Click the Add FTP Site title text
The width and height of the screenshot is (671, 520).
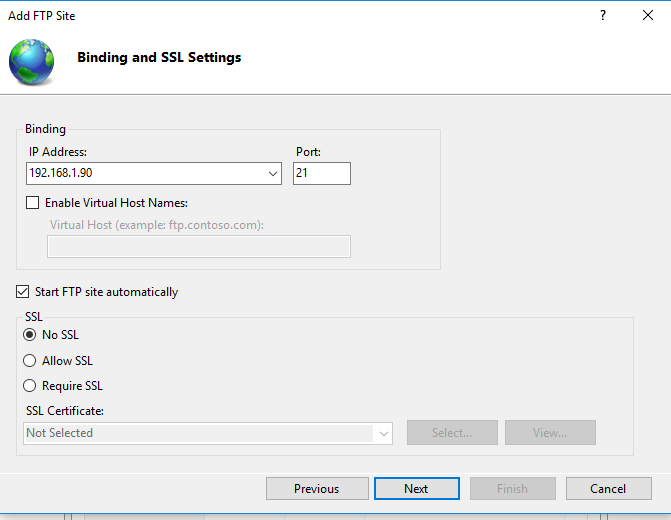[42, 16]
